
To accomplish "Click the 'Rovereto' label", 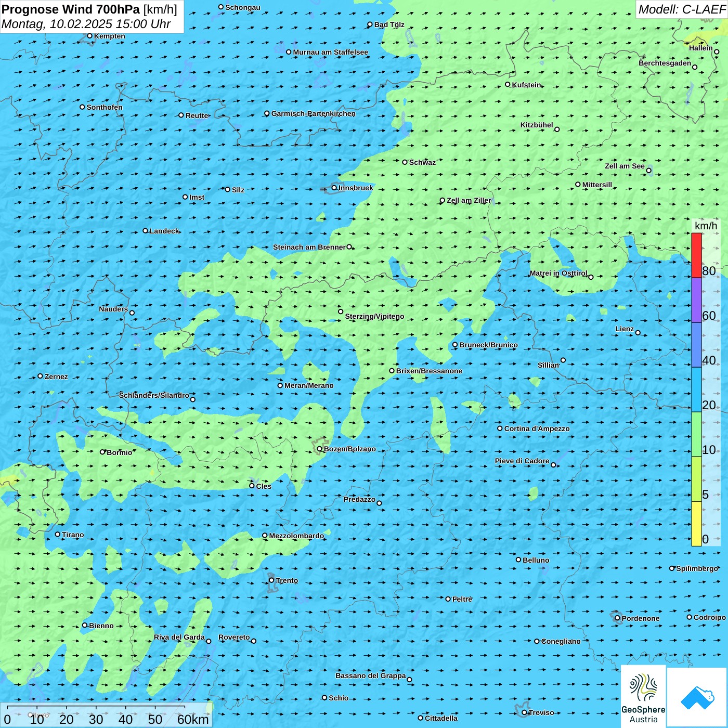I will pyautogui.click(x=234, y=637).
